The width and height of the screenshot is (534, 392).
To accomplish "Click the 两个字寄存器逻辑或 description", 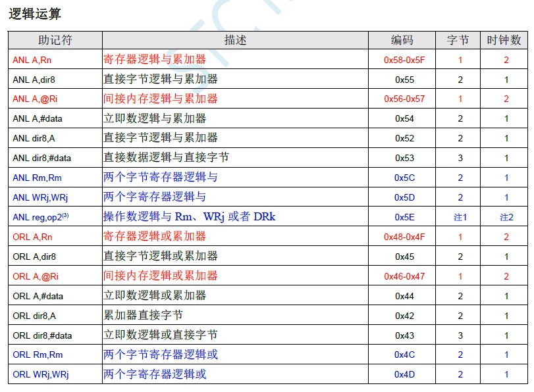I will (x=155, y=374).
